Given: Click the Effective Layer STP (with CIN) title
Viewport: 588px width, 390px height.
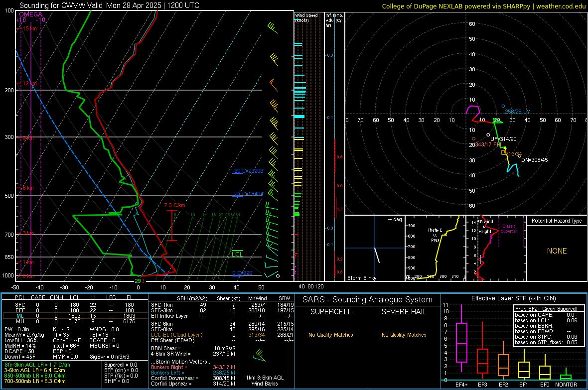Looking at the screenshot, I should tap(513, 298).
